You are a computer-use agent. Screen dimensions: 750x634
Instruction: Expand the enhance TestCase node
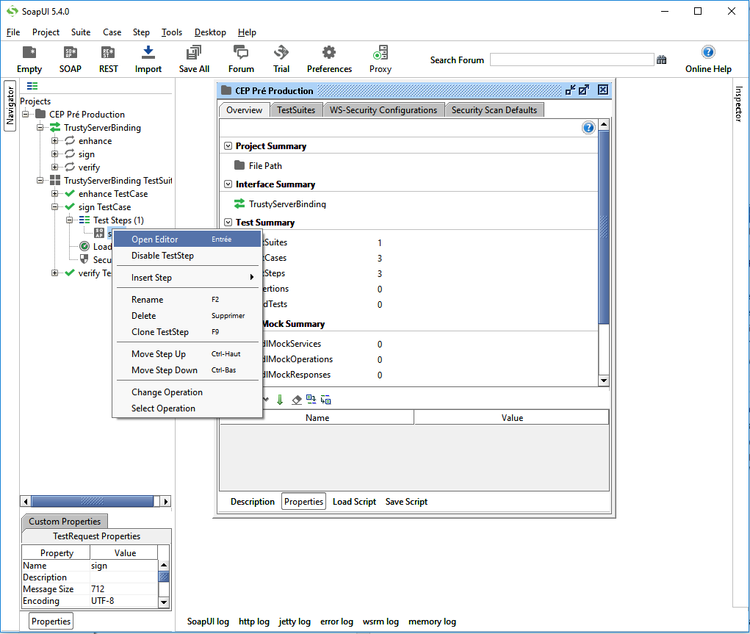click(55, 194)
